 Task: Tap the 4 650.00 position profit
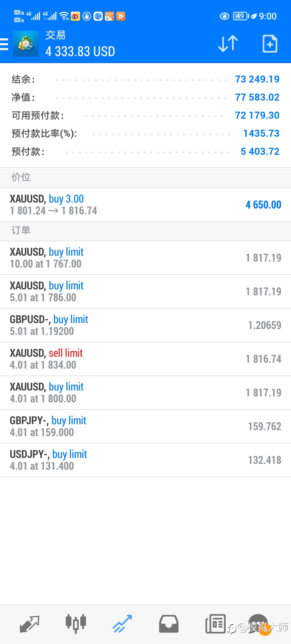click(x=263, y=205)
